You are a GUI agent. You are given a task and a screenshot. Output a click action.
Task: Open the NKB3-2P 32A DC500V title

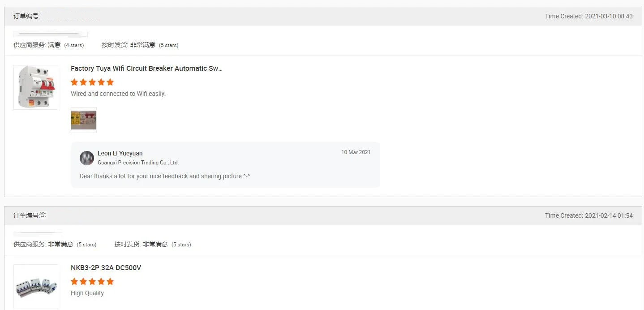coord(106,268)
